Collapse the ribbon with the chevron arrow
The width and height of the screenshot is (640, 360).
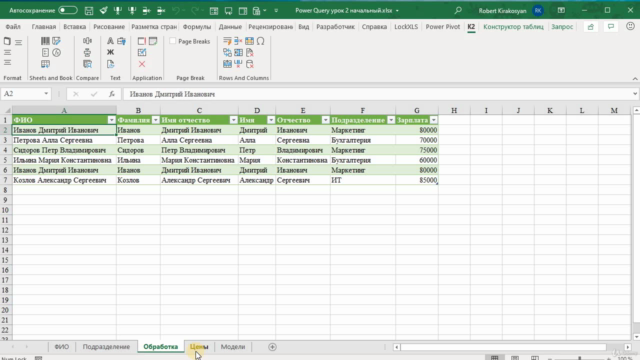[x=635, y=78]
